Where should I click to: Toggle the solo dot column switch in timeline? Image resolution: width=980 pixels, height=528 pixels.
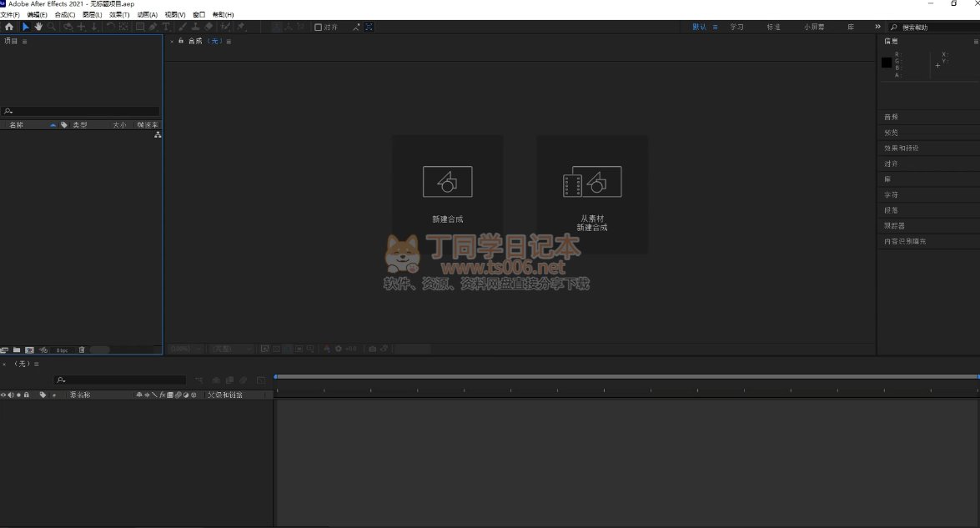(18, 395)
